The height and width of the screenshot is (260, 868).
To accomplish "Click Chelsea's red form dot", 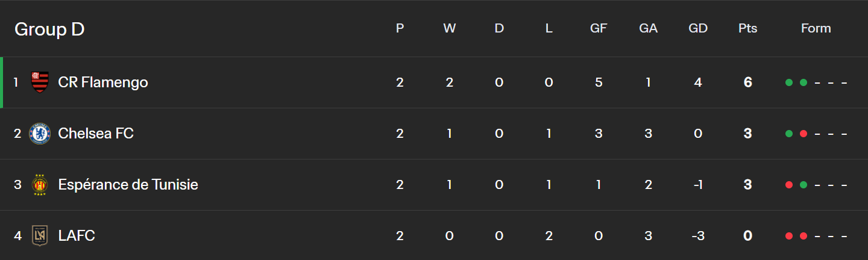I will tap(803, 134).
